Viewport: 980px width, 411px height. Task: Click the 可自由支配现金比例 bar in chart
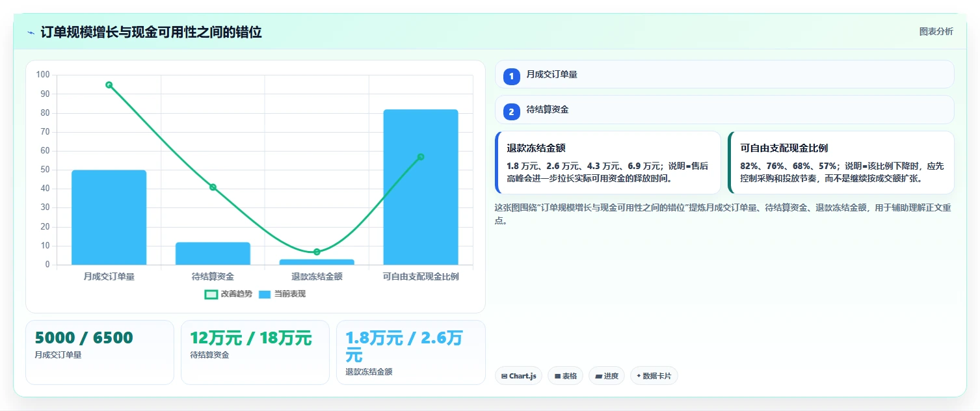point(421,187)
